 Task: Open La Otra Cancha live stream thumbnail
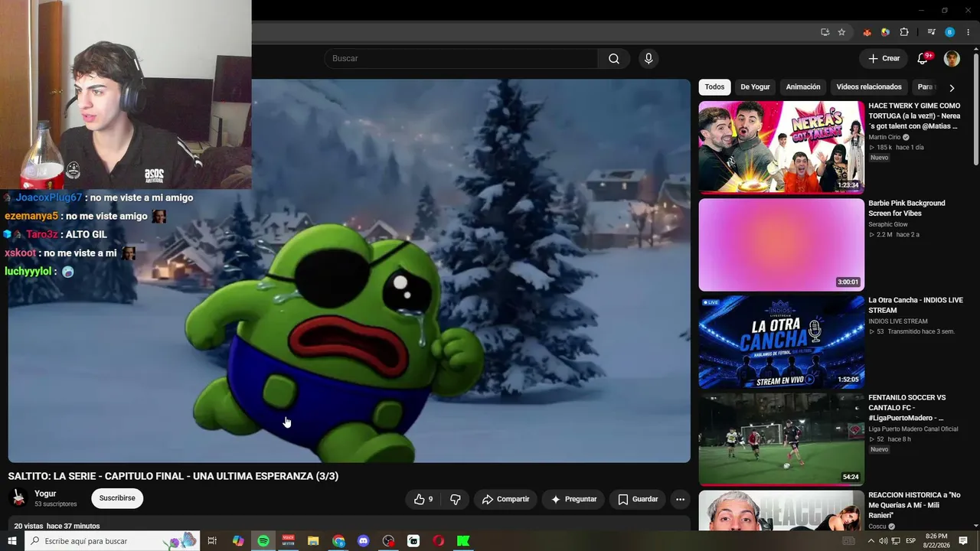[x=782, y=342]
